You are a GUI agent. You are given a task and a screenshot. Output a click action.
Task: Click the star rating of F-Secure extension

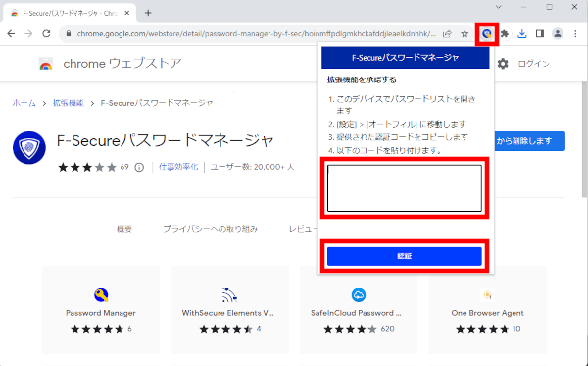click(x=87, y=167)
